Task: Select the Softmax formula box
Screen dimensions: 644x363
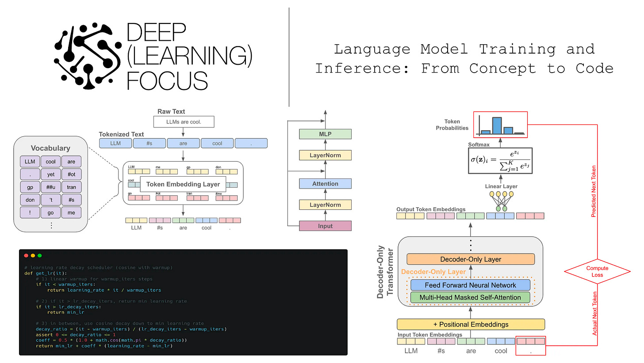Action: point(500,161)
